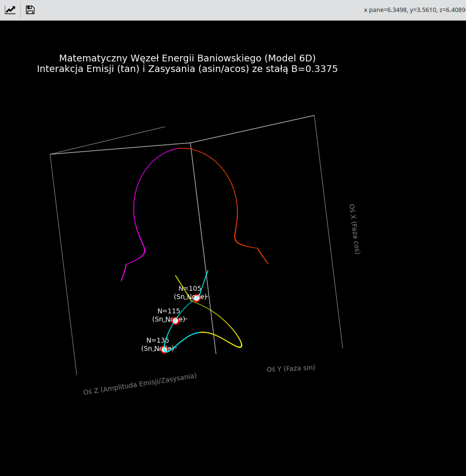
Task: Click the 'Oś Z (Amplituda Emisji/Zasysania)' axis label
Action: pos(140,384)
